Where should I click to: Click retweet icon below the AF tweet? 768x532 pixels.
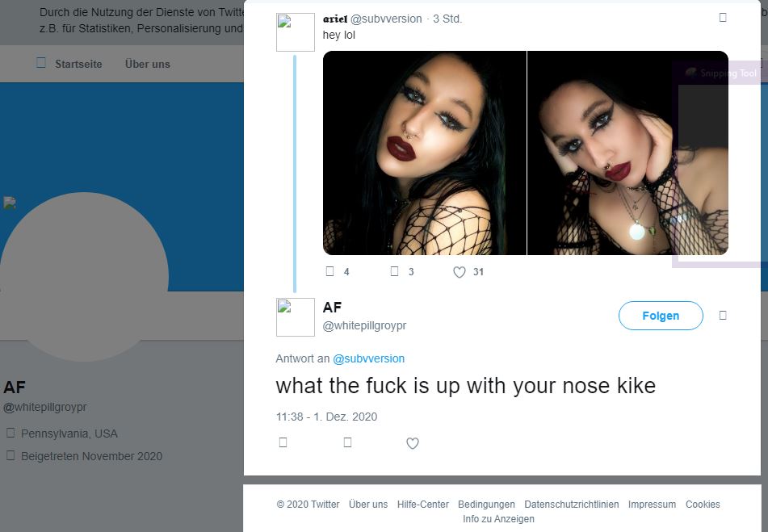coord(348,442)
